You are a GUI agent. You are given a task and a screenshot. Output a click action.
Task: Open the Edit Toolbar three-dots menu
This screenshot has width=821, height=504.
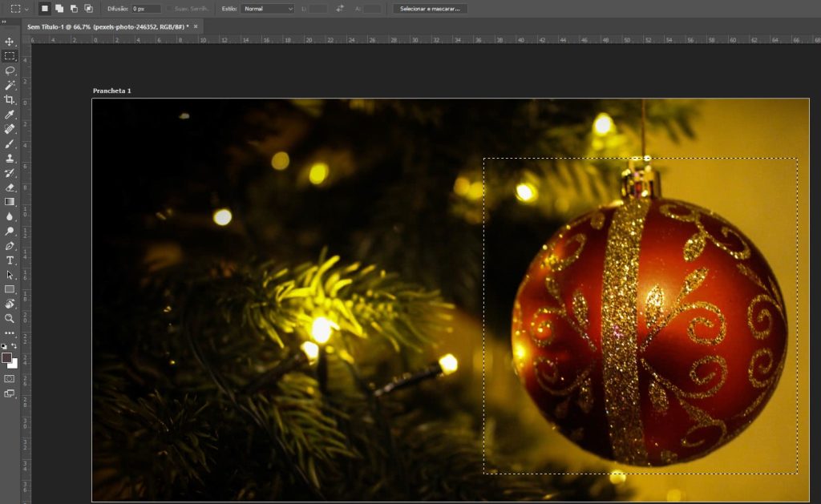tap(10, 333)
